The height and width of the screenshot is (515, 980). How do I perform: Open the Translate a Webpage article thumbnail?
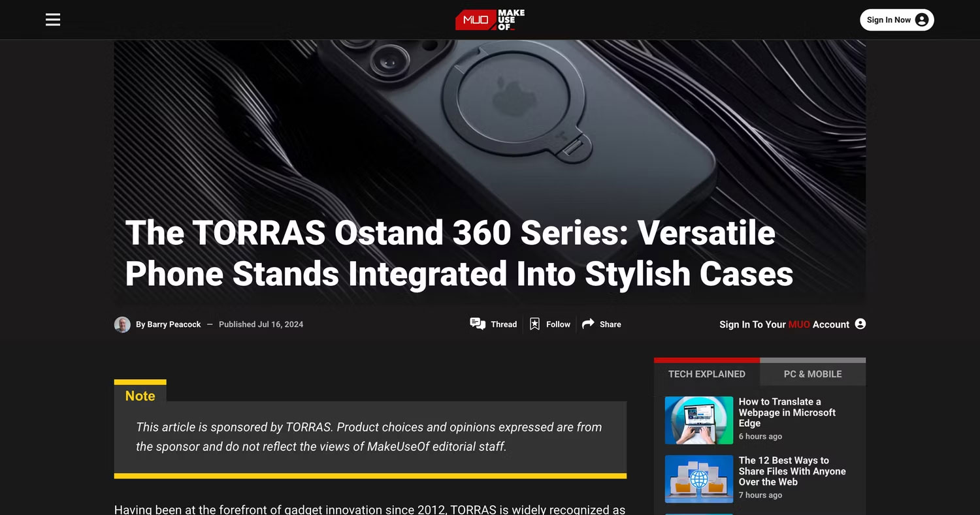699,420
